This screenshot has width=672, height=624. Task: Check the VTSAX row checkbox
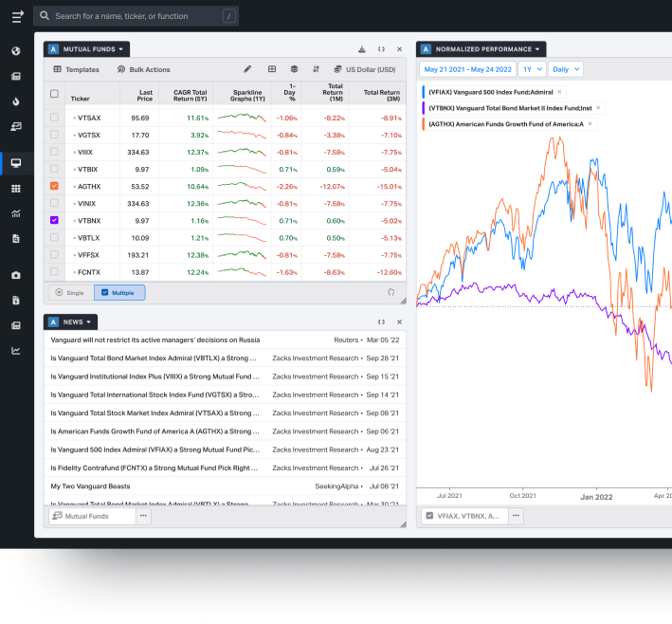click(x=54, y=118)
